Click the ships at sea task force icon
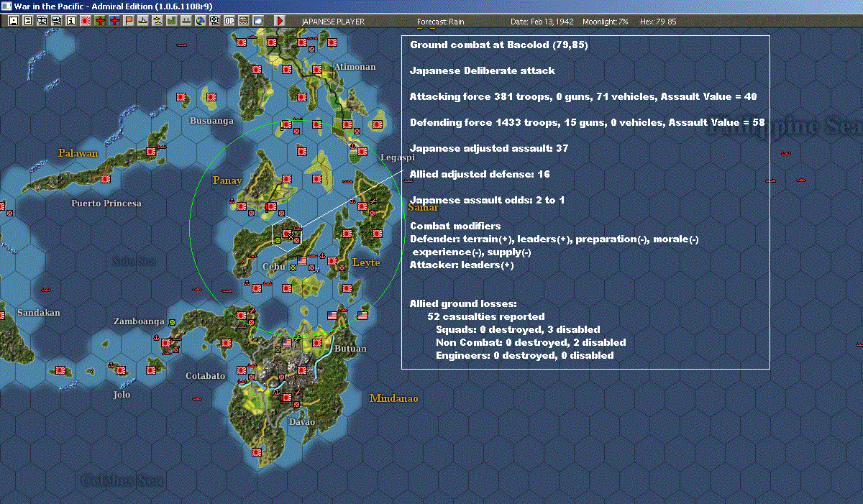 186,21
